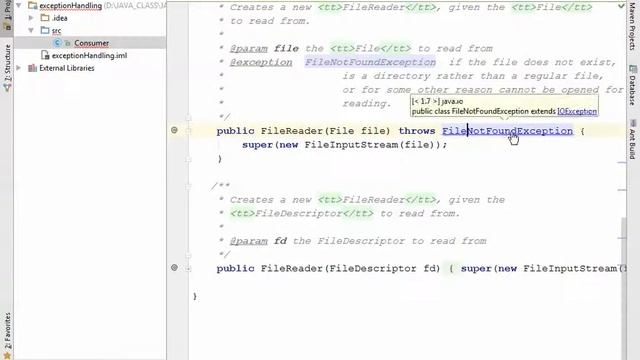
Task: Select the External Libraries tree label
Action: 67,68
